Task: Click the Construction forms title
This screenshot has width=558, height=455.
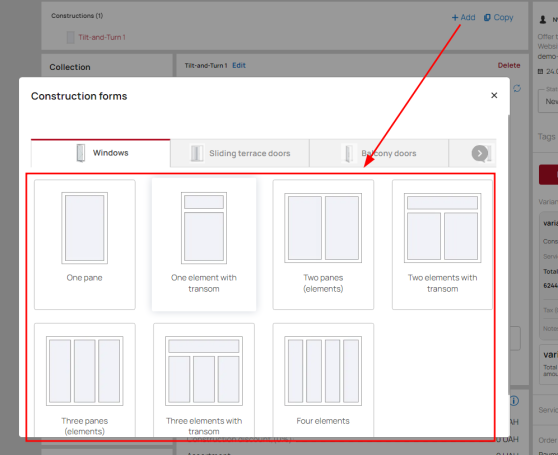Action: click(79, 96)
